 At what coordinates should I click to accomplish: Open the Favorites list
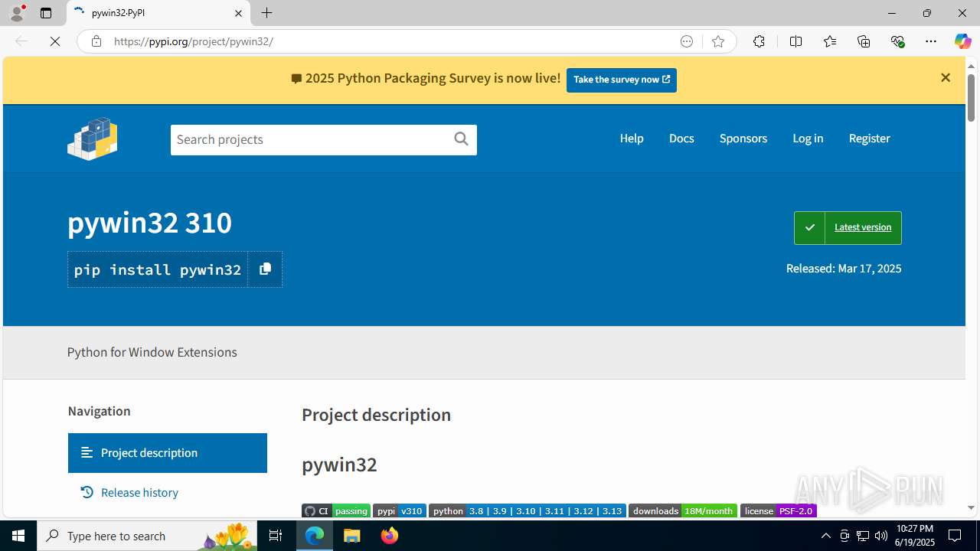pos(830,41)
